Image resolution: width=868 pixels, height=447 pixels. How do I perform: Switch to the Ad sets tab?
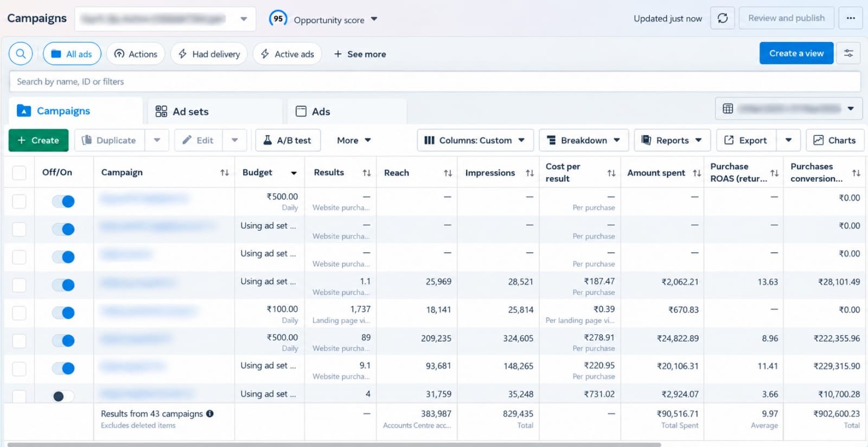coord(215,111)
